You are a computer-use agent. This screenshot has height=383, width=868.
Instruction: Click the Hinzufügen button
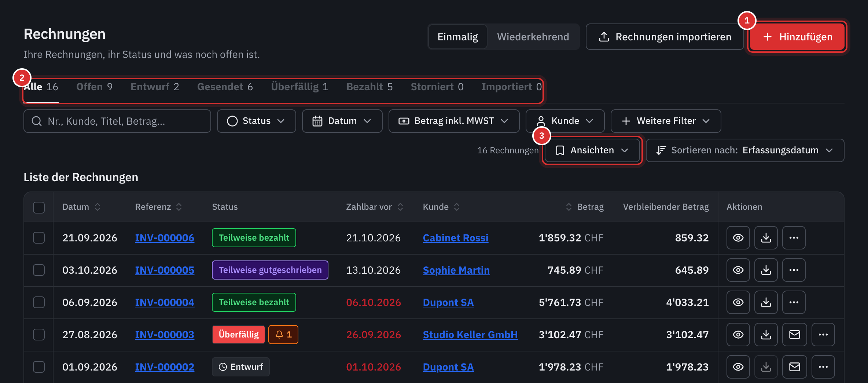(x=797, y=37)
